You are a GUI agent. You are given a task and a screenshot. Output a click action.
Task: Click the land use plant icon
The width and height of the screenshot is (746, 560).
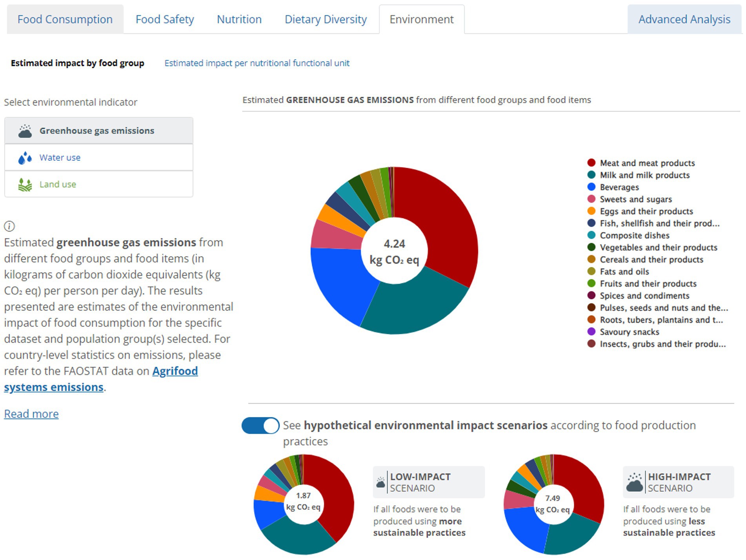pos(25,185)
